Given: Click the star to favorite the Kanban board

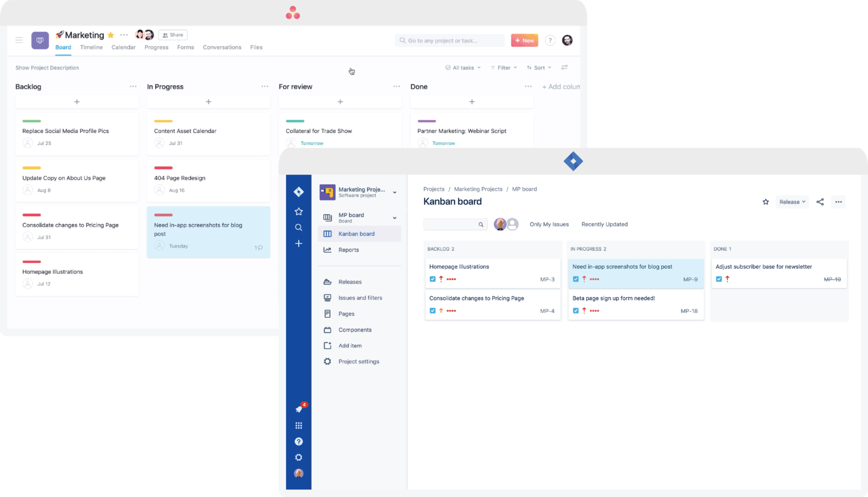Looking at the screenshot, I should click(765, 202).
